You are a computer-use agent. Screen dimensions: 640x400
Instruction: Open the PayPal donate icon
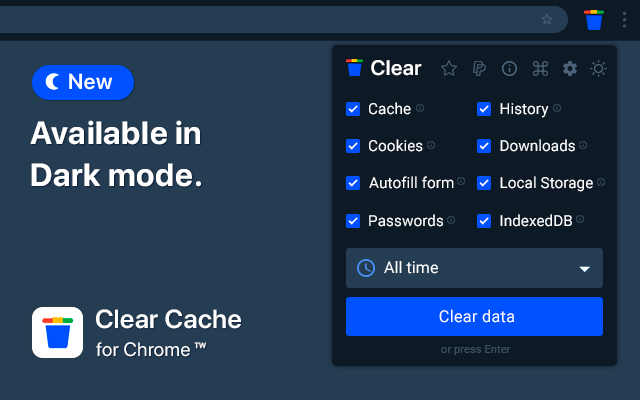coord(480,68)
